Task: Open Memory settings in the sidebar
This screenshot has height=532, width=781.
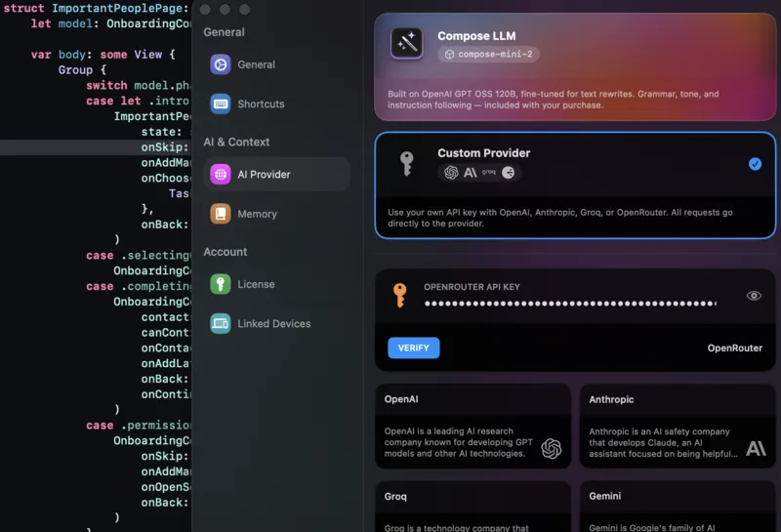Action: [276, 214]
